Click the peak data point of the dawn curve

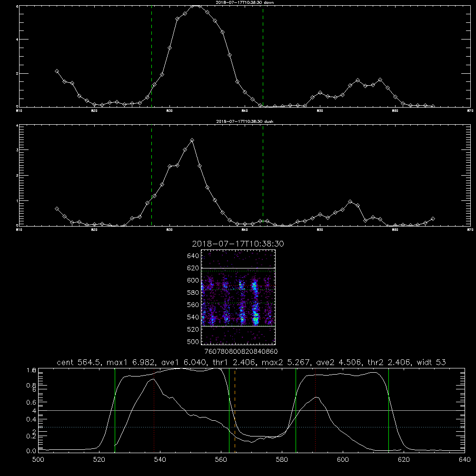coord(192,6)
